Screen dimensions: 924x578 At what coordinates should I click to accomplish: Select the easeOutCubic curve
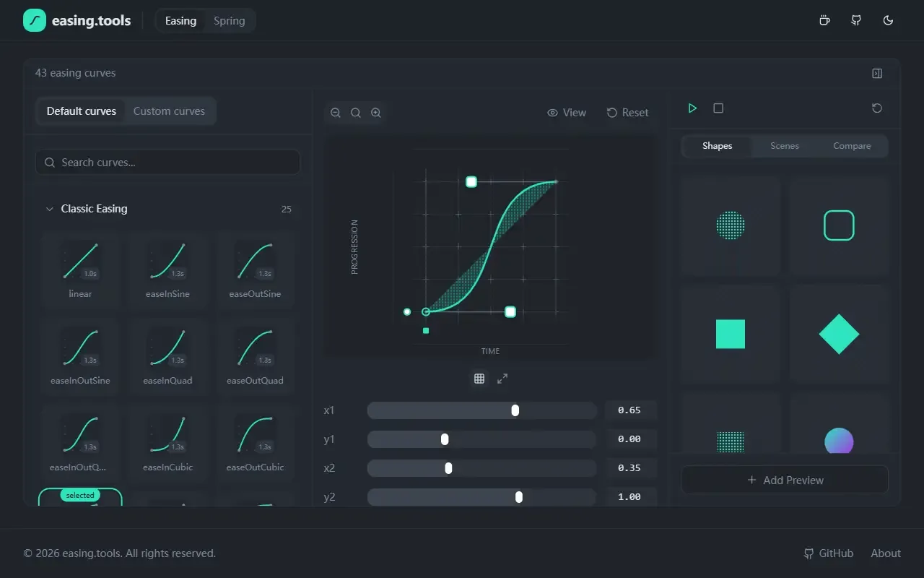[255, 444]
